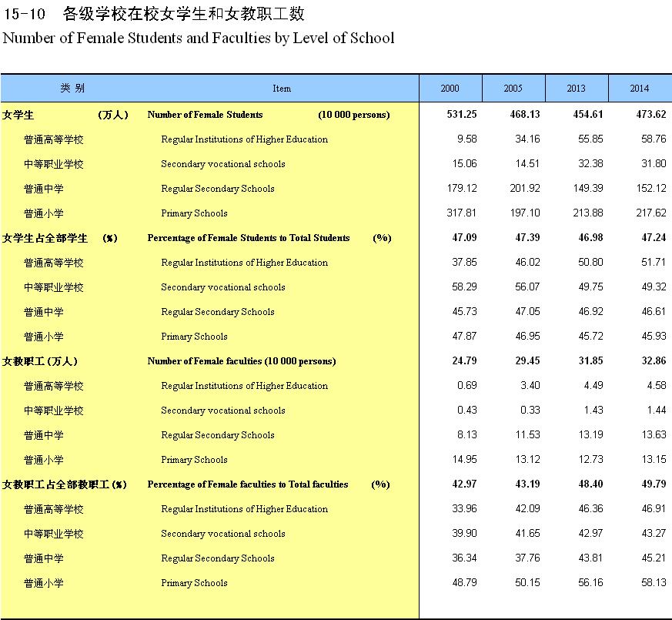Viewport: 672px width, 620px height.
Task: Select the 2013 year column header
Action: (x=576, y=89)
